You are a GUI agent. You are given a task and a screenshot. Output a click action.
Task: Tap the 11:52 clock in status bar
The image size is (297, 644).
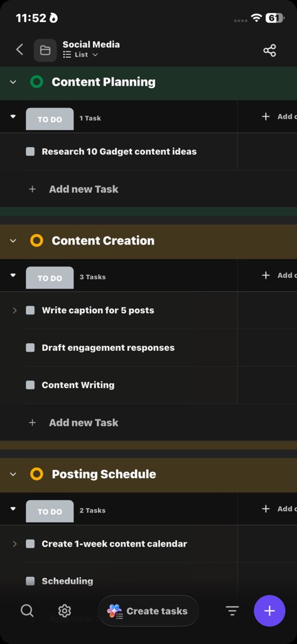pos(31,18)
